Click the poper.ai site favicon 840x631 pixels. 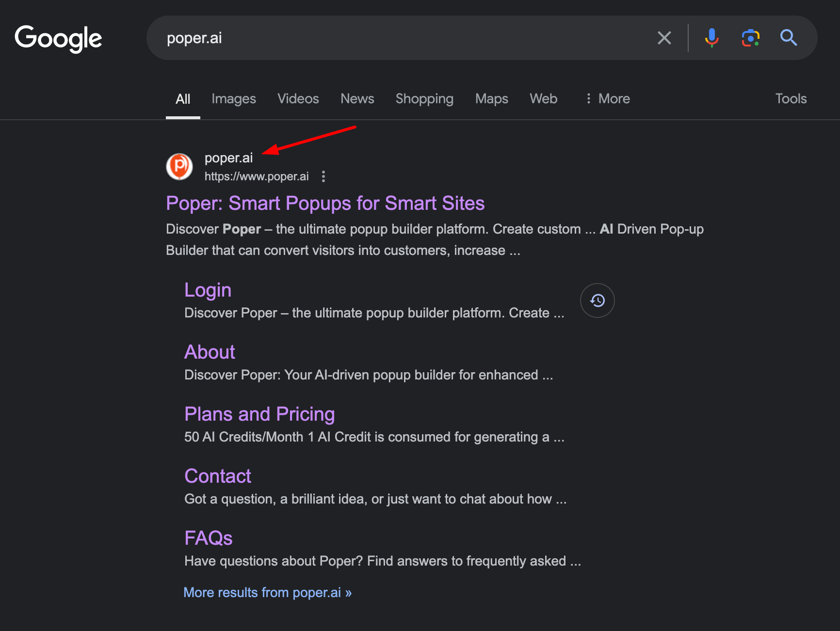[x=179, y=167]
